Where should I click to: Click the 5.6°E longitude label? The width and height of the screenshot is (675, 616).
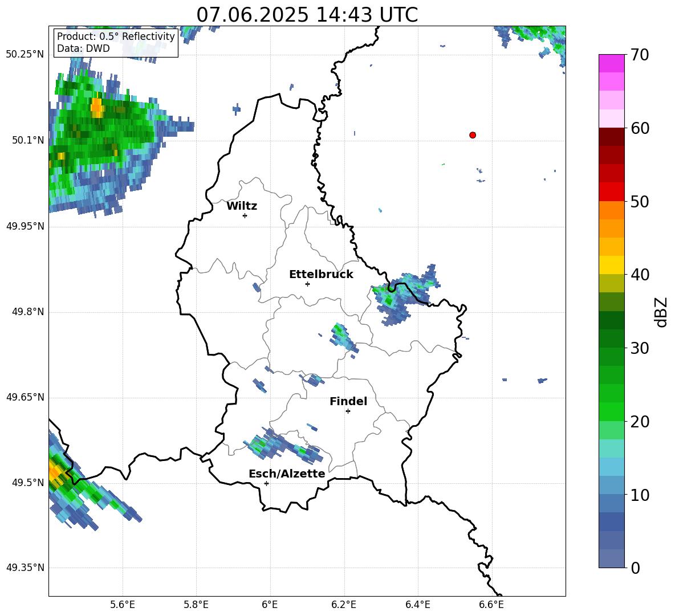(123, 605)
